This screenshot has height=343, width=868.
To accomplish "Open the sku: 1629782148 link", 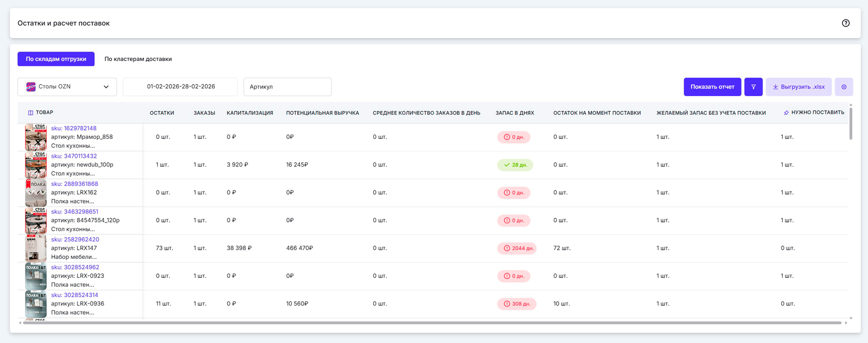I will click(74, 129).
